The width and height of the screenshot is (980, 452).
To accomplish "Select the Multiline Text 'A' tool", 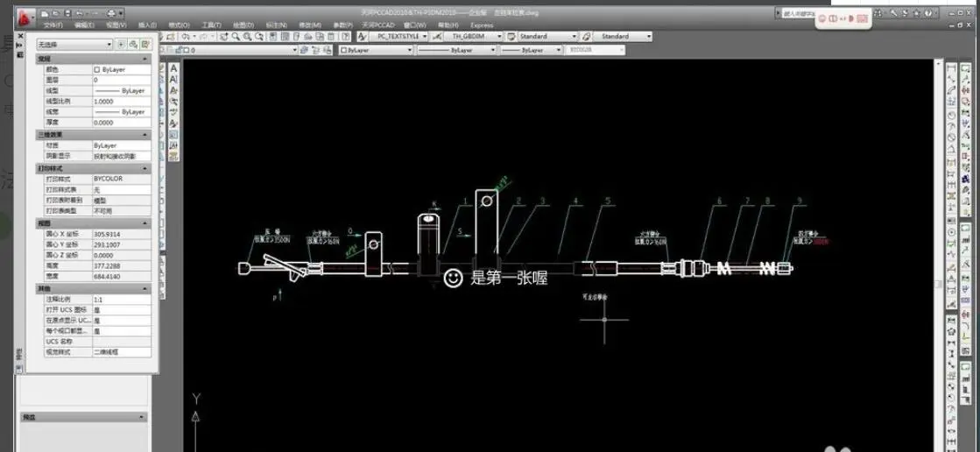I will pyautogui.click(x=173, y=67).
